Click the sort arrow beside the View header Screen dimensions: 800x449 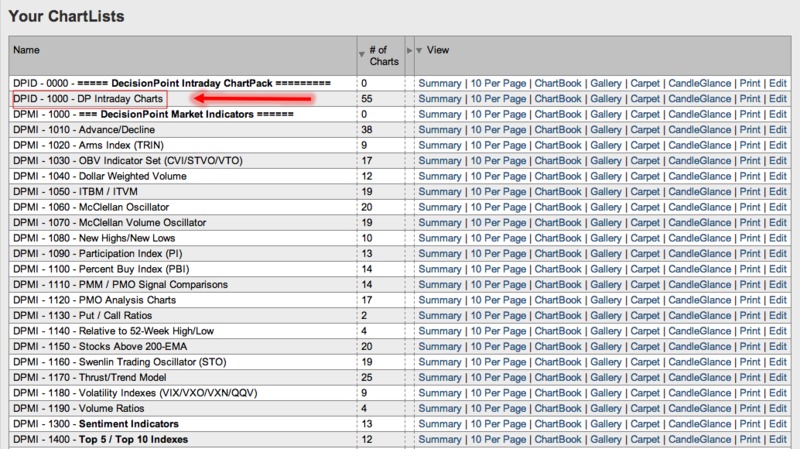point(419,51)
